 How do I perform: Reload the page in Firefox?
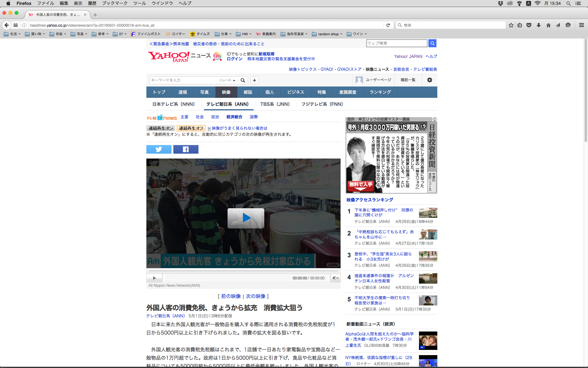[x=388, y=25]
